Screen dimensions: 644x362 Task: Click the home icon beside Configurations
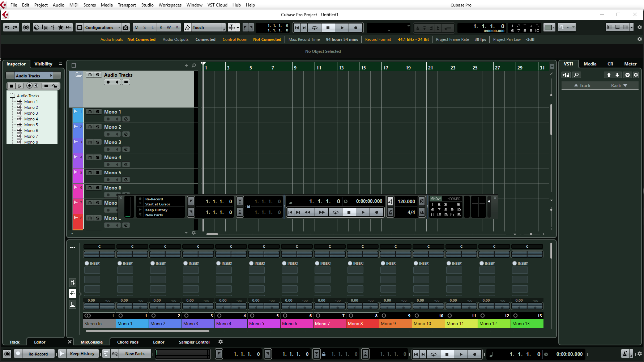click(x=126, y=27)
